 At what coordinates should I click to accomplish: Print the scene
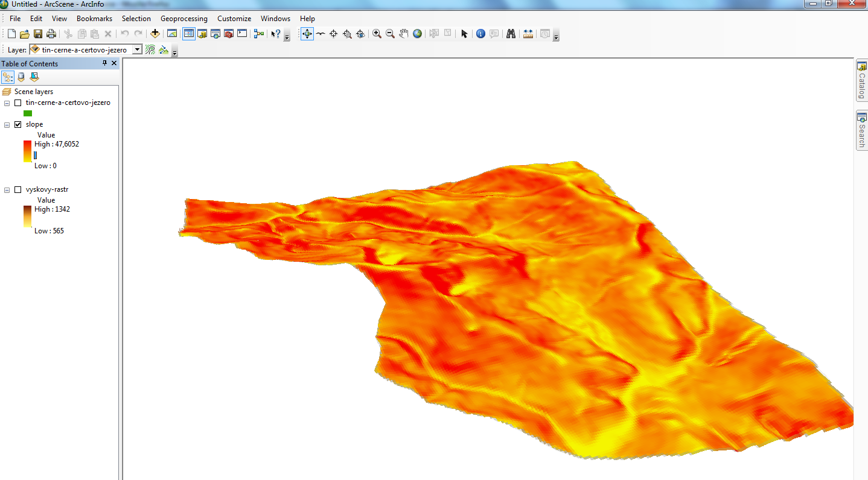coord(51,34)
